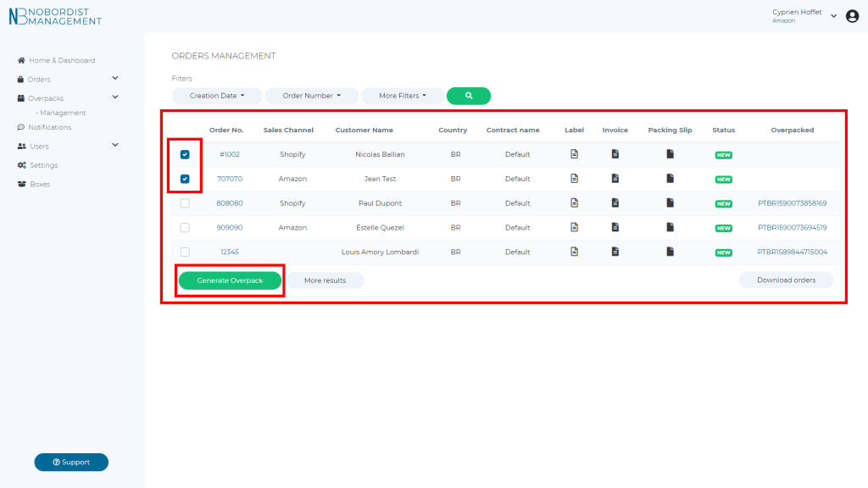Screen dimensions: 868x488
Task: Open the label icon for Estelle Quezel's order
Action: 574,228
